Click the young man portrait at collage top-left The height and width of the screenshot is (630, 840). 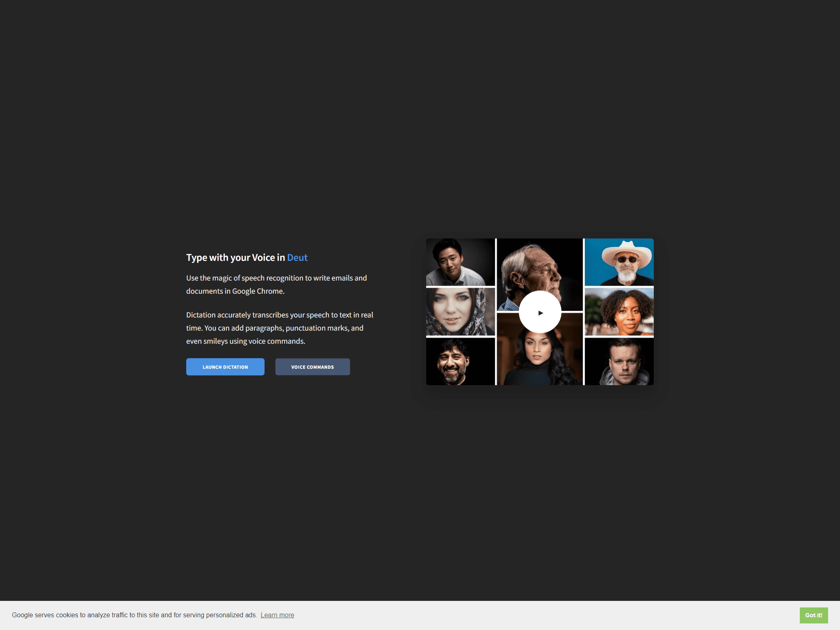click(x=460, y=262)
